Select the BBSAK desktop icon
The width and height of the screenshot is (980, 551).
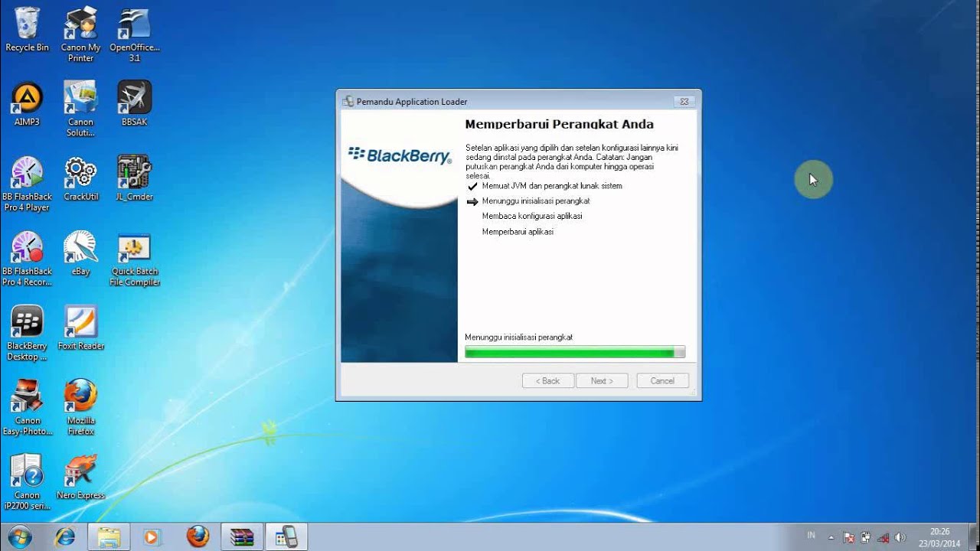(x=134, y=104)
